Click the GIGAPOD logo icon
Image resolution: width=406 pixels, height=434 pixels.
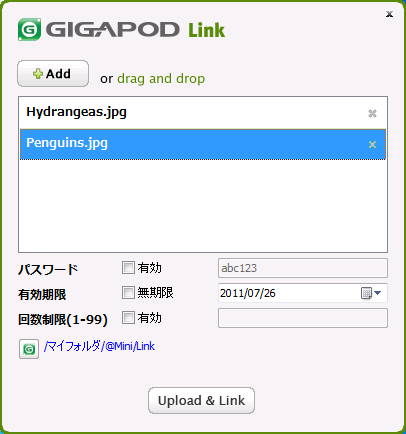tap(29, 30)
